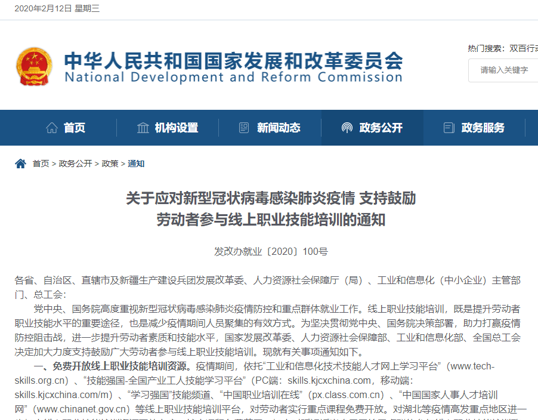This screenshot has width=538, height=420.
Task: Focus the 请输入关键字 search field
Action: [x=503, y=70]
